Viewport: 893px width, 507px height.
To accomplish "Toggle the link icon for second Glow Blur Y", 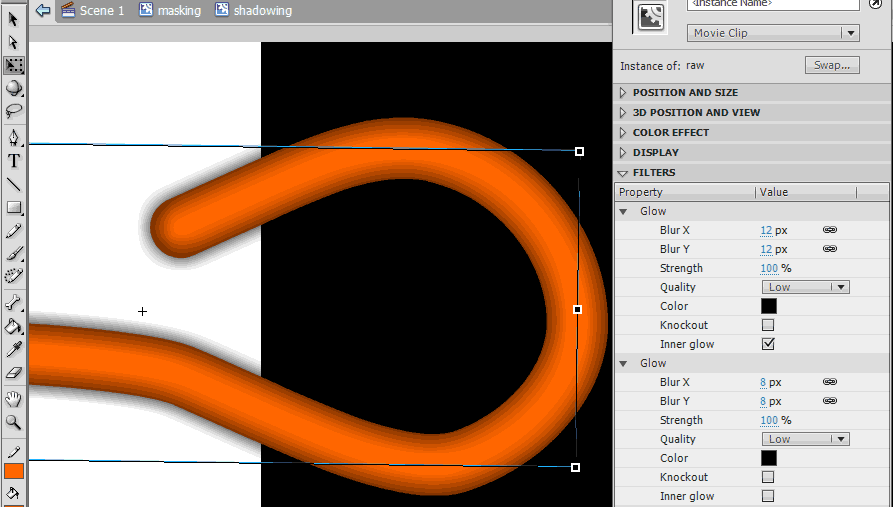I will pyautogui.click(x=830, y=401).
